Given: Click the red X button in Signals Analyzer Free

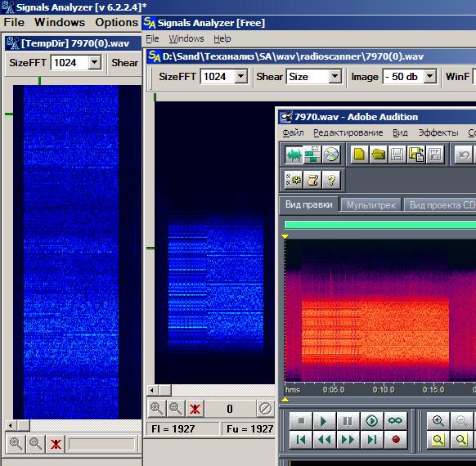Looking at the screenshot, I should pyautogui.click(x=195, y=409).
